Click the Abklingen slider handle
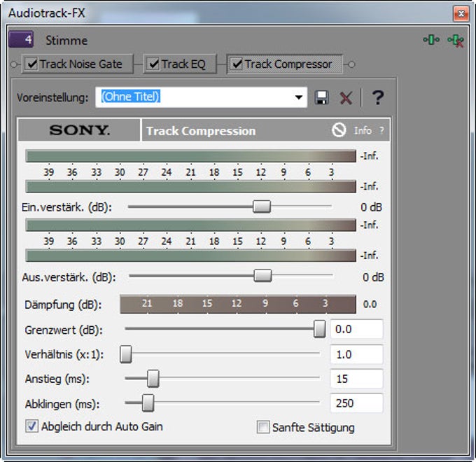 pyautogui.click(x=148, y=402)
